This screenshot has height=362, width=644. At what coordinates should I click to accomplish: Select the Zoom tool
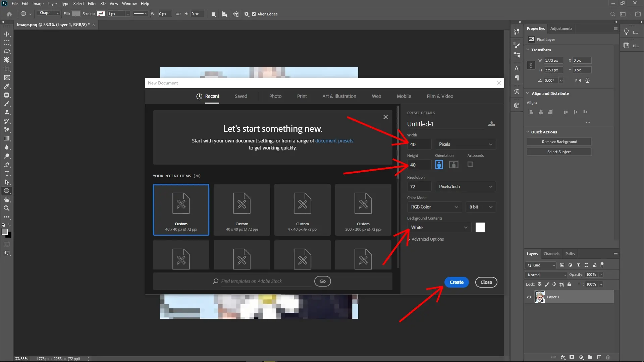tap(7, 208)
